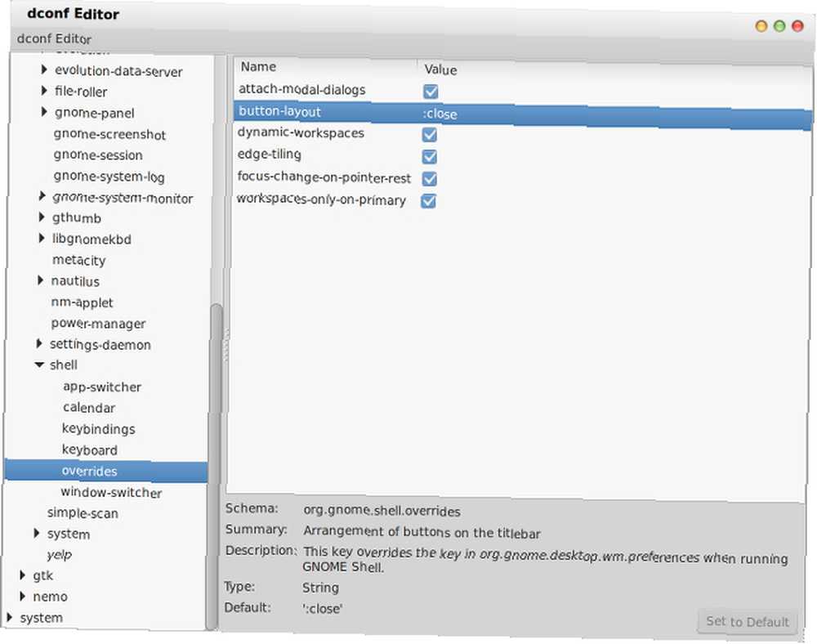
Task: Select the metacity tree item
Action: [78, 260]
